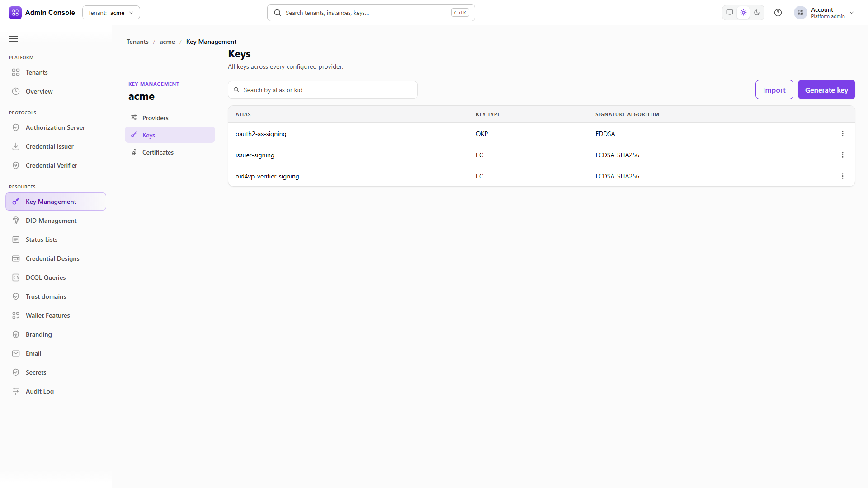This screenshot has height=488, width=868.
Task: Click the Audit Log sliders icon
Action: [16, 391]
